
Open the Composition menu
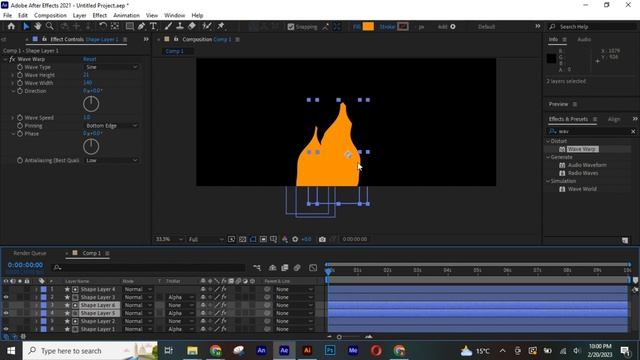[50, 16]
